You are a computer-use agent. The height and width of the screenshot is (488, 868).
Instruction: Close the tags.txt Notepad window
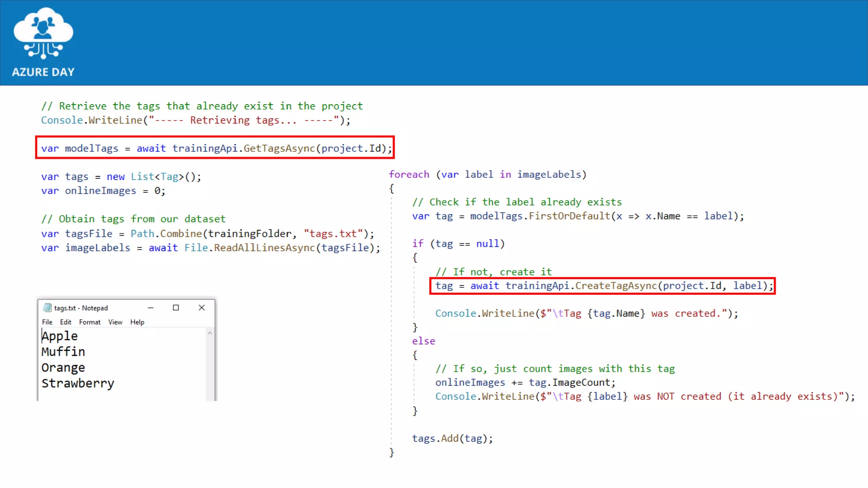click(202, 308)
